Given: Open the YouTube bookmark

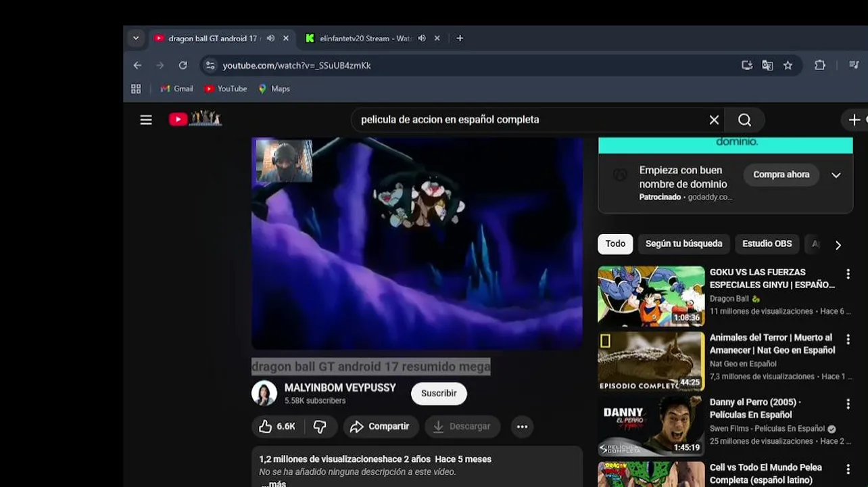Looking at the screenshot, I should click(226, 89).
